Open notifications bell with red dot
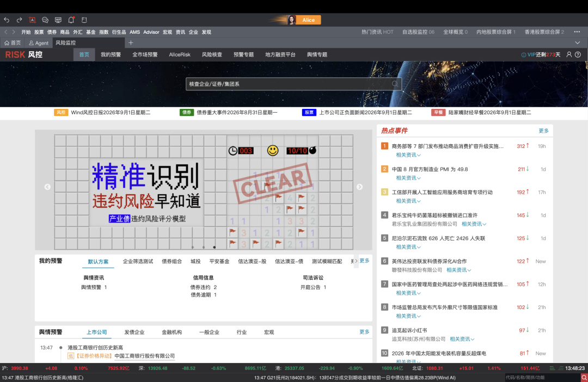This screenshot has width=588, height=382. click(71, 20)
